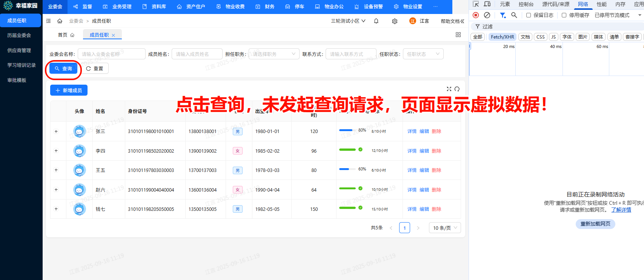Image resolution: width=644 pixels, height=280 pixels.
Task: Change the 10 条/页 page size selector
Action: tap(444, 228)
